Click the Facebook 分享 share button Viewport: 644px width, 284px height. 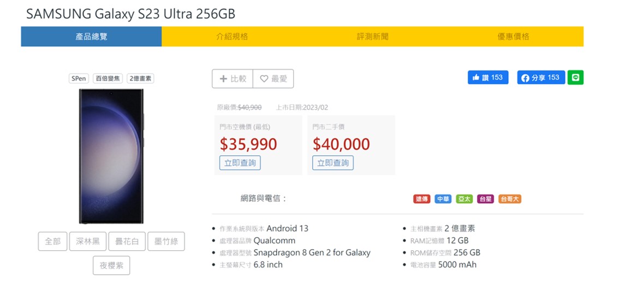point(541,77)
